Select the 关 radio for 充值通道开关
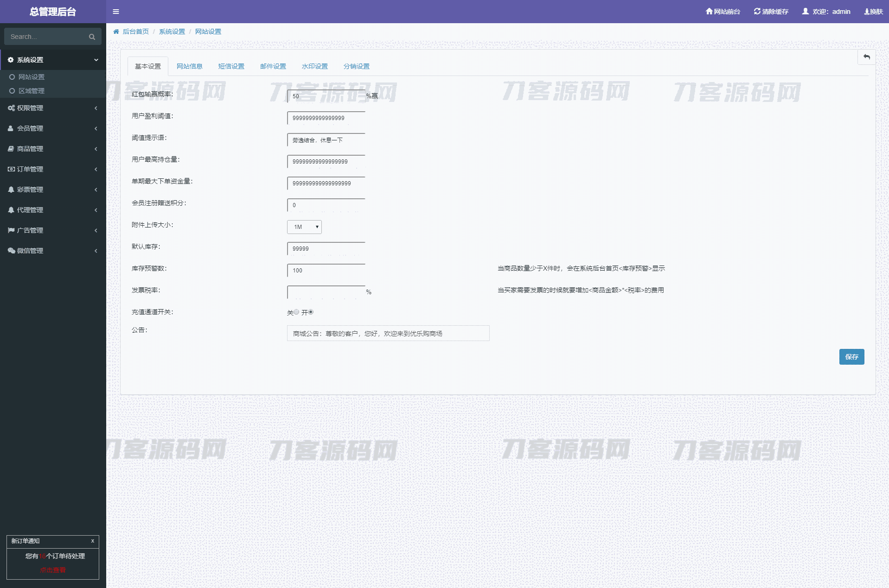 (296, 312)
